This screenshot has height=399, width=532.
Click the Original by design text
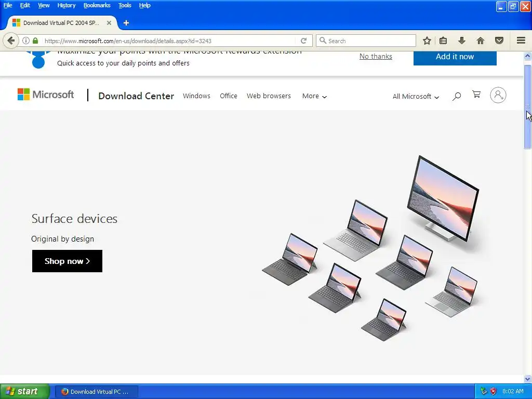[62, 239]
